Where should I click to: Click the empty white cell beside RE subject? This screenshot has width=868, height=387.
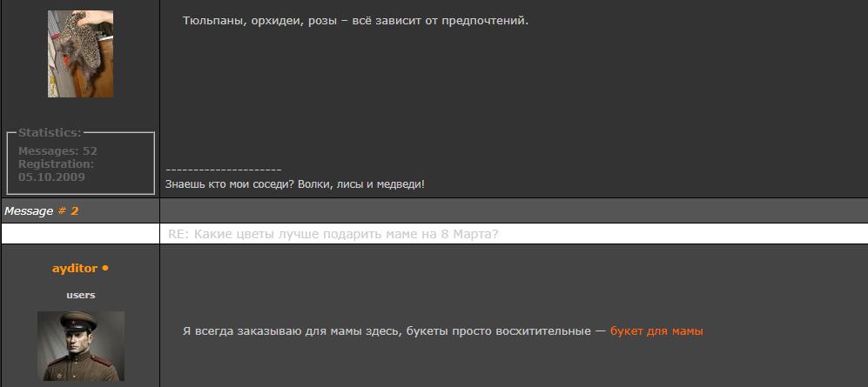(x=80, y=235)
